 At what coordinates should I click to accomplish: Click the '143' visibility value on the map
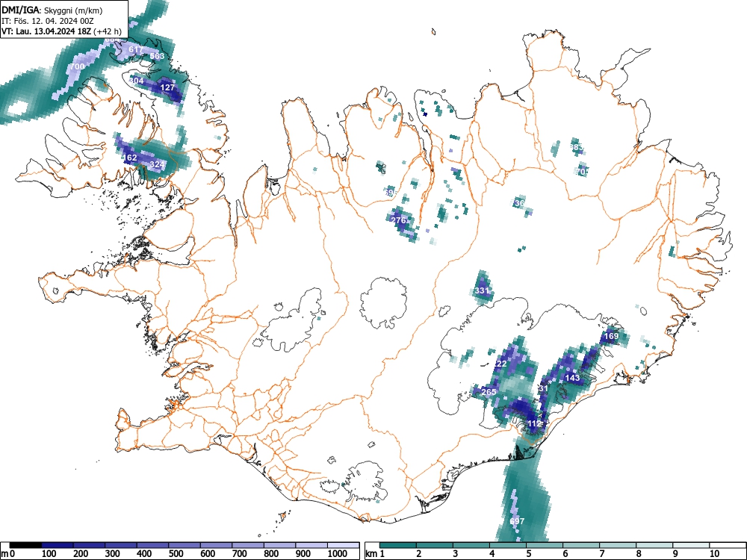[572, 378]
